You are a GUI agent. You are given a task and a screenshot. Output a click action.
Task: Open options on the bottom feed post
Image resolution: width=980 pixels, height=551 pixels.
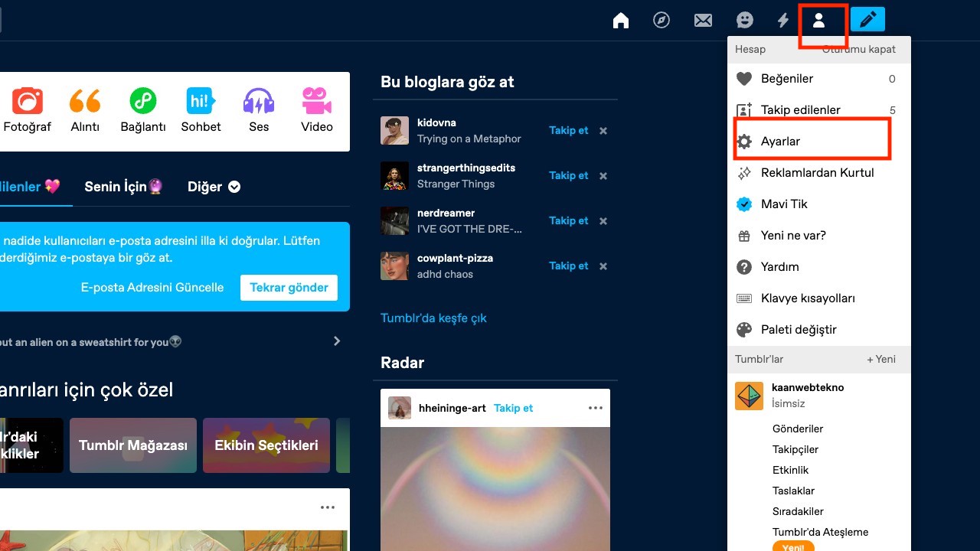[x=328, y=507]
